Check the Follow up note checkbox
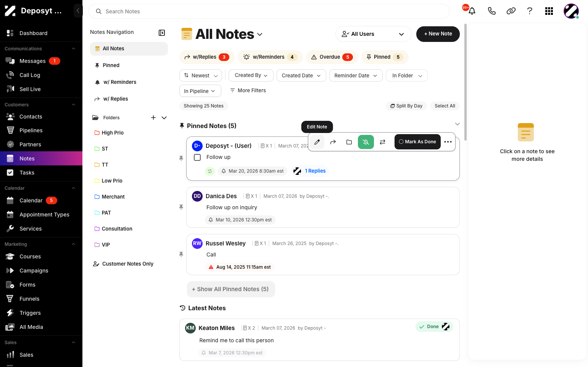Image resolution: width=588 pixels, height=367 pixels. pyautogui.click(x=197, y=157)
